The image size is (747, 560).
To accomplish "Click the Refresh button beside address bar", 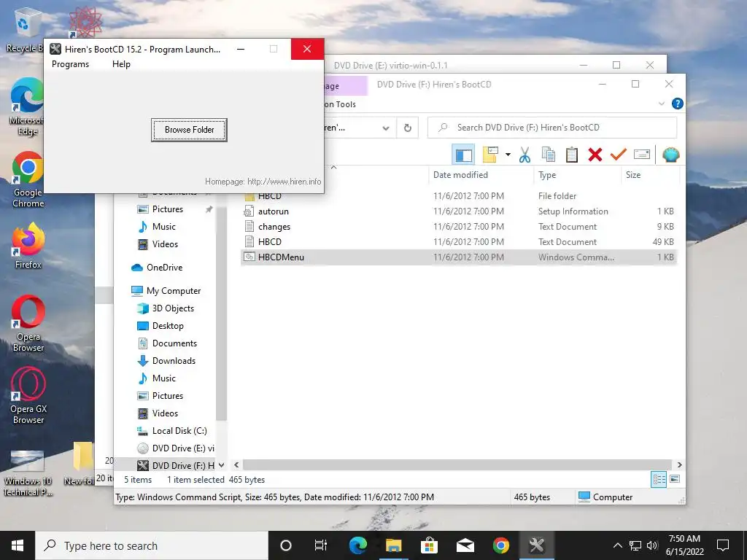I will pos(408,128).
